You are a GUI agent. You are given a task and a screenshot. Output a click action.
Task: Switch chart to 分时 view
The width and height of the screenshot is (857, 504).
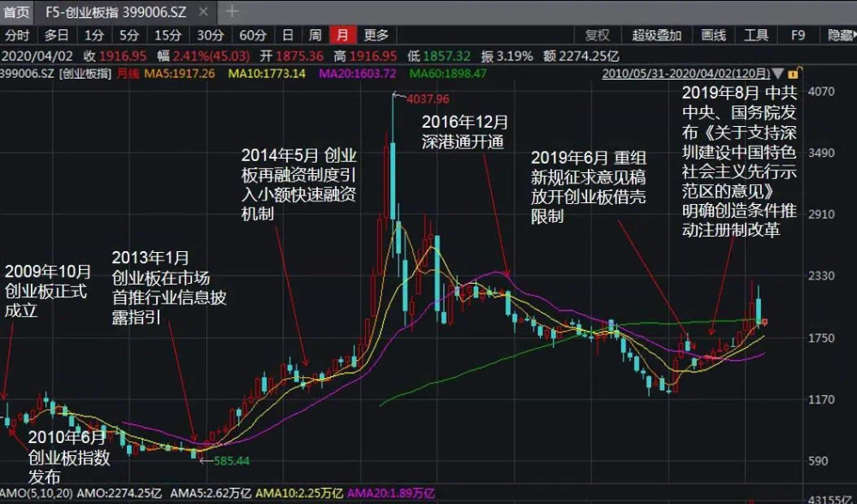coord(17,35)
